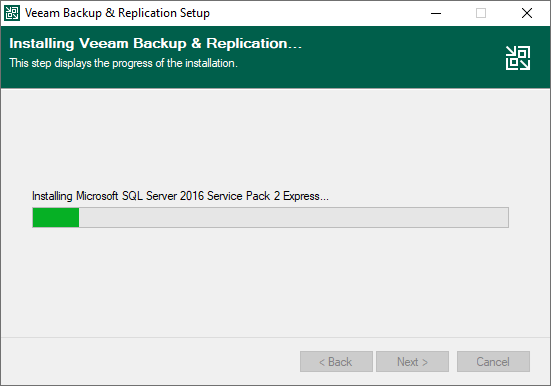This screenshot has width=551, height=386.
Task: Click the Veeam icon in the title bar
Action: pyautogui.click(x=12, y=13)
